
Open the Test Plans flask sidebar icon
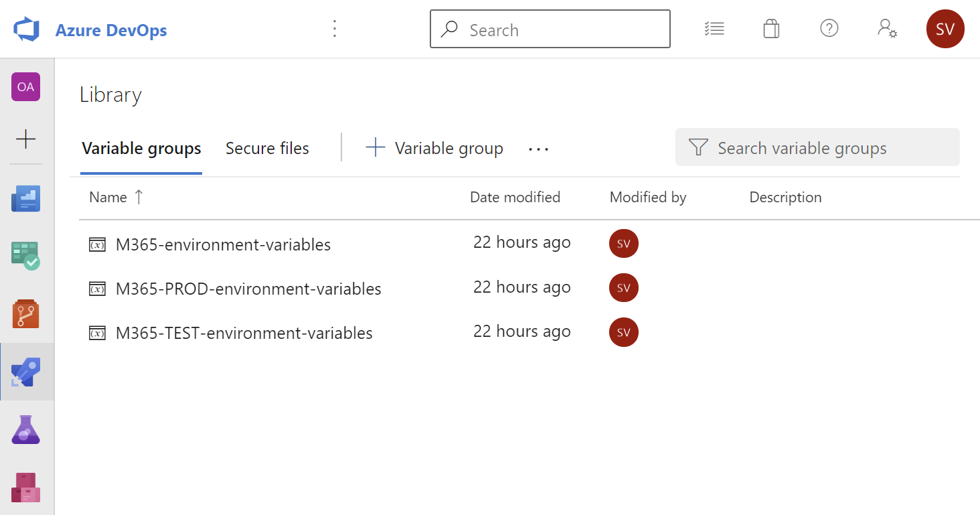[25, 429]
